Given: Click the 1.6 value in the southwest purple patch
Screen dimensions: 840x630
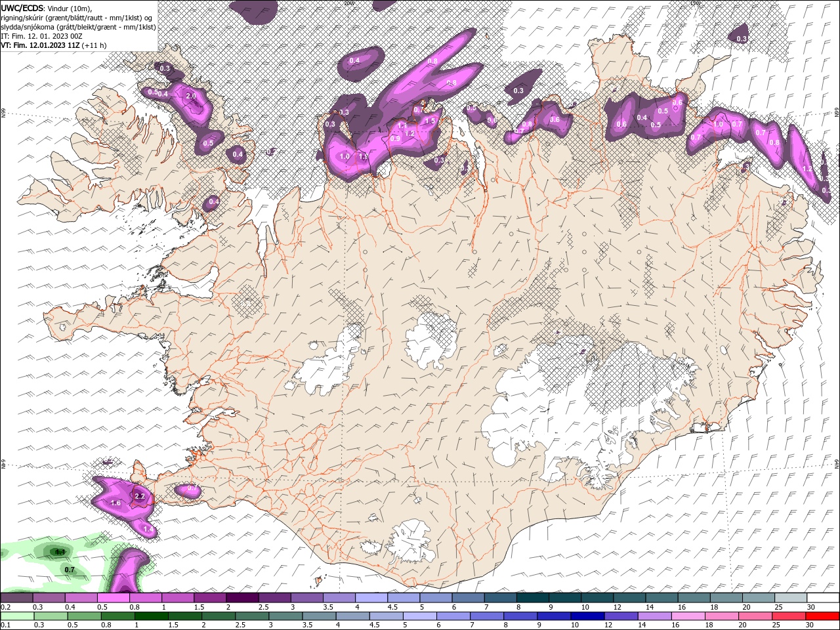Looking at the screenshot, I should 116,503.
